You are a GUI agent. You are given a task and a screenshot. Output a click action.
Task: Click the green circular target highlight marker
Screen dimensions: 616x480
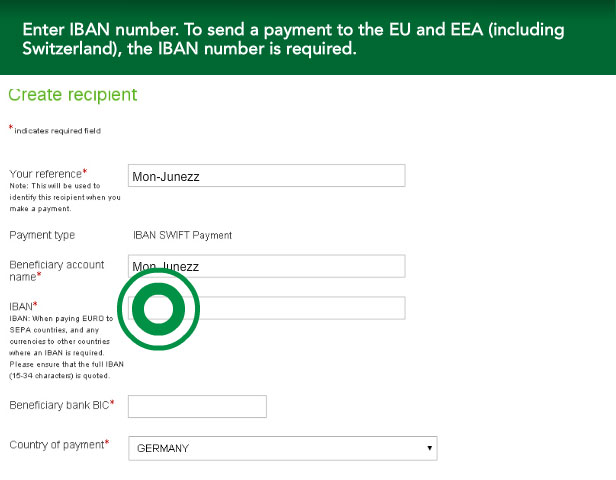(158, 309)
